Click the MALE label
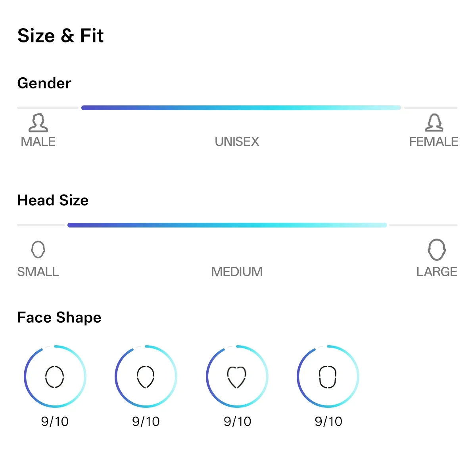The width and height of the screenshot is (476, 476). pos(38,141)
